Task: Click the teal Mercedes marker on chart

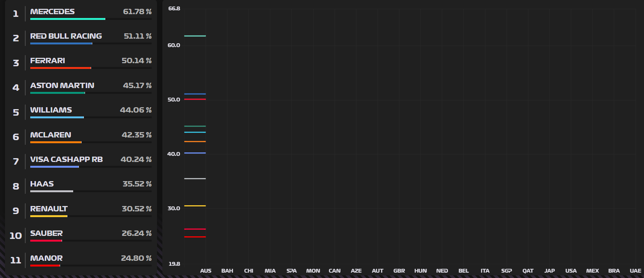Action: pyautogui.click(x=195, y=36)
